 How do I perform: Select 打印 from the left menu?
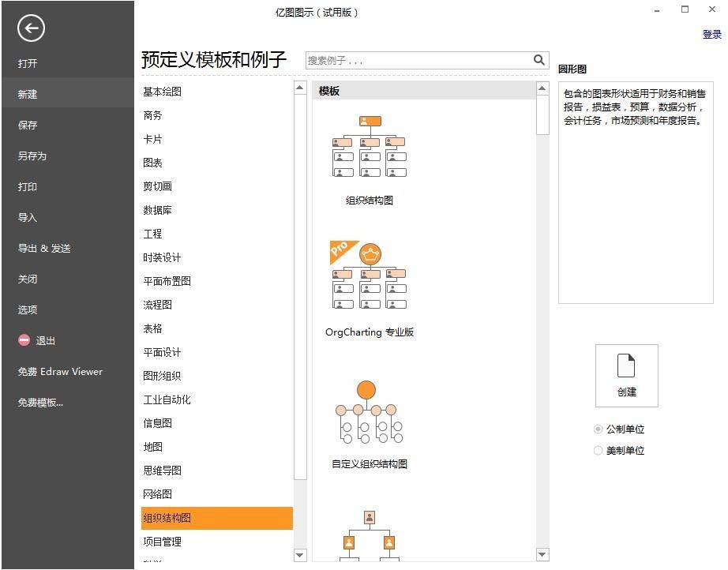tap(27, 187)
